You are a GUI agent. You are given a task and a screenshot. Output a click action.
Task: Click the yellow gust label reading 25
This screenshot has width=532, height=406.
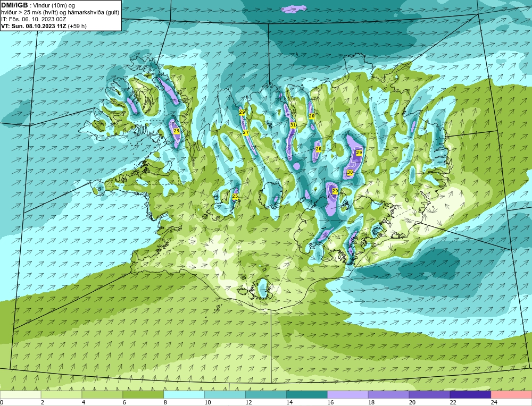[235, 196]
